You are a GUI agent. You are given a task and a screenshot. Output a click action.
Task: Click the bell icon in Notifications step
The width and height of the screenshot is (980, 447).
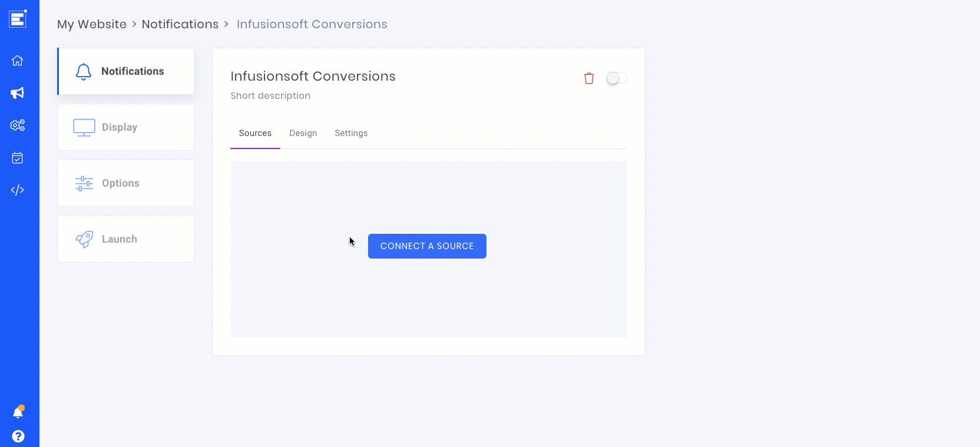click(84, 71)
